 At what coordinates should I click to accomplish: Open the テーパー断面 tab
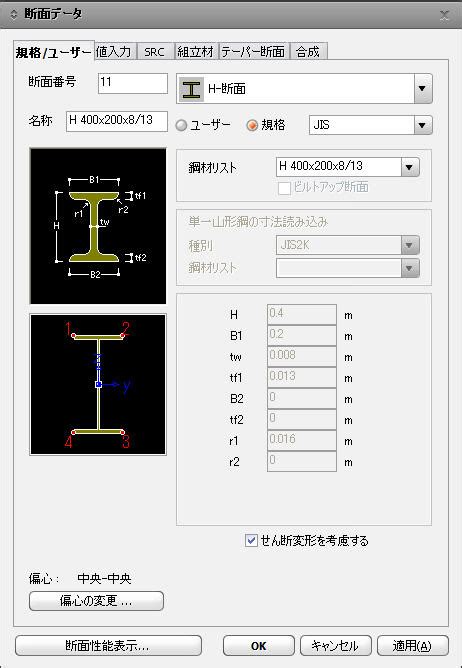coord(253,52)
